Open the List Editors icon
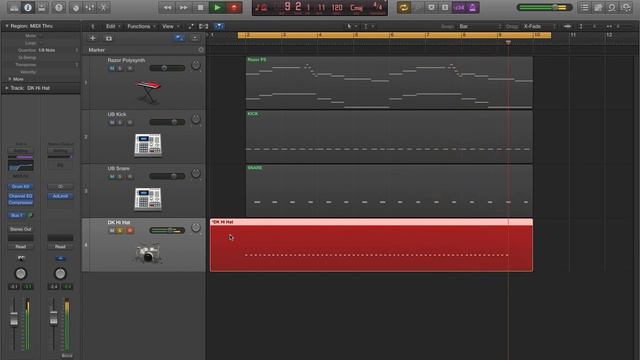640x360 pixels. [x=585, y=7]
